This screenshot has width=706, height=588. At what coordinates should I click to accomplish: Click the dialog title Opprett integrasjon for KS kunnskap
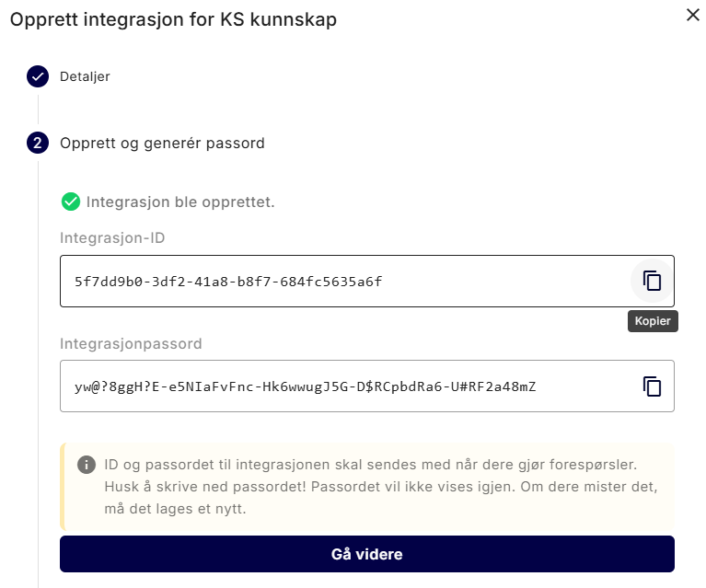pos(173,18)
